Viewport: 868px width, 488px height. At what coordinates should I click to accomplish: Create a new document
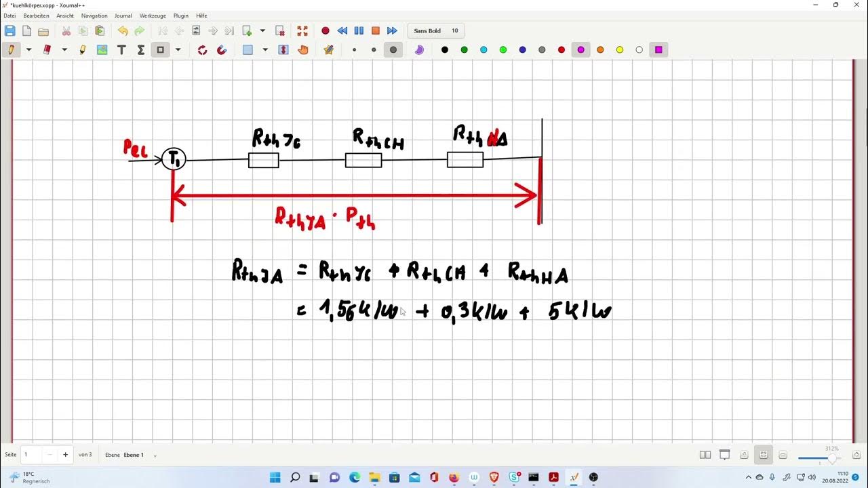point(26,30)
